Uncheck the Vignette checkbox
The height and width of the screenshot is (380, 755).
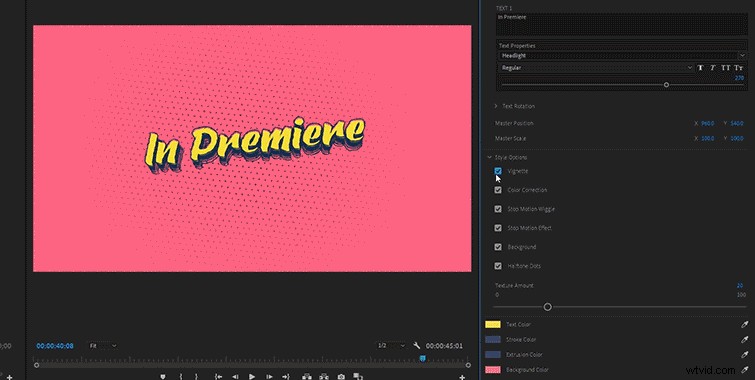498,171
